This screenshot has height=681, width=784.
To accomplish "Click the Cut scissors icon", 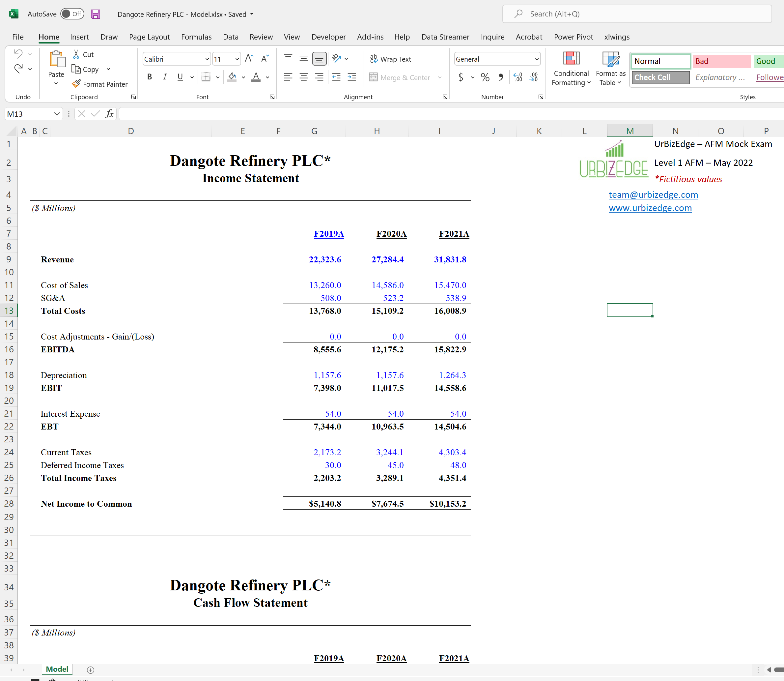I will tap(76, 54).
